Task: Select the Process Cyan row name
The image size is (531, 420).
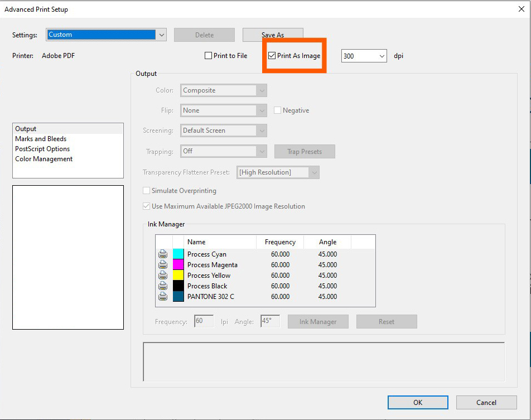Action: pos(207,254)
